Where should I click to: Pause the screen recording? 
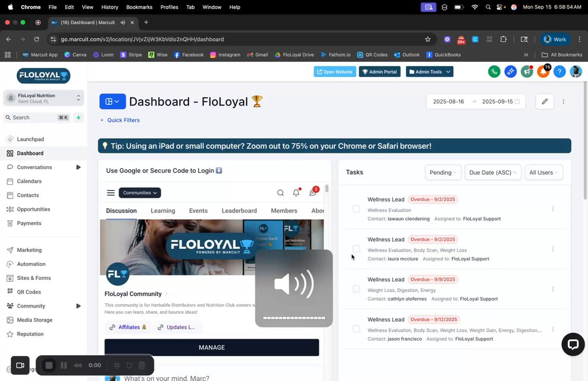[x=64, y=365]
